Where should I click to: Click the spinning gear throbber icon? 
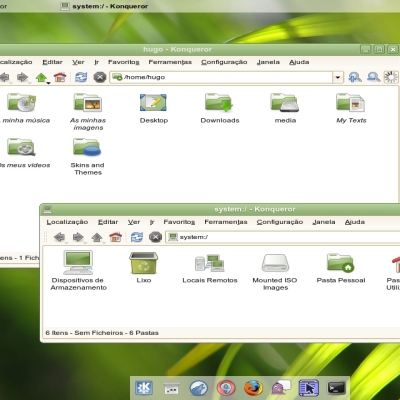391,77
